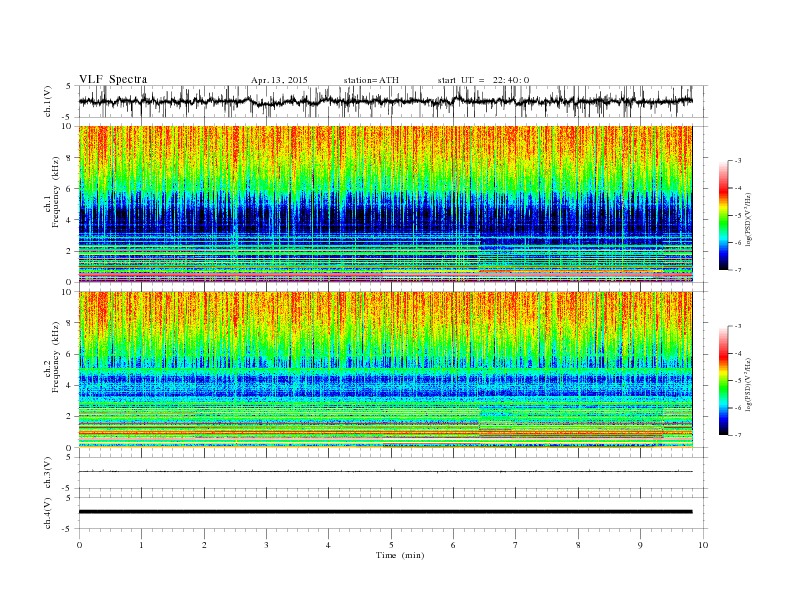
Task: Click the time axis tick label "5"
Action: [391, 545]
